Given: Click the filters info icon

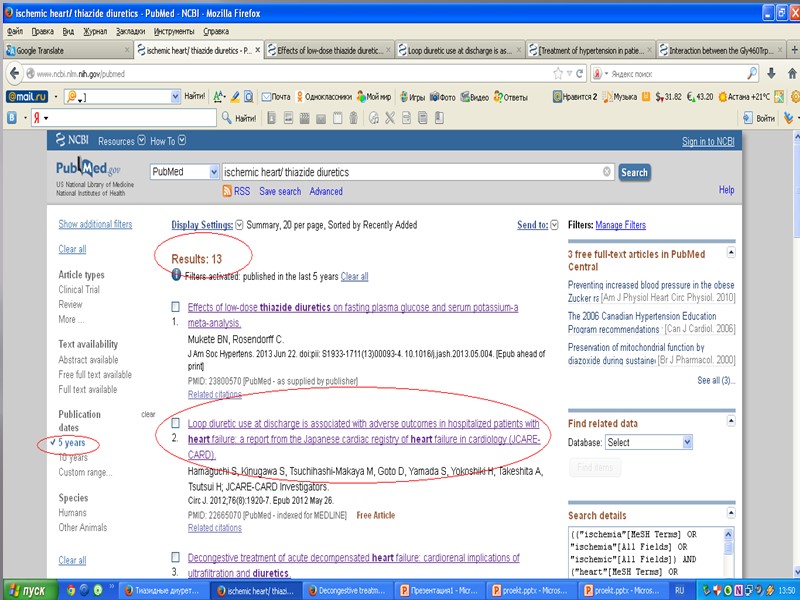Looking at the screenshot, I should point(176,274).
